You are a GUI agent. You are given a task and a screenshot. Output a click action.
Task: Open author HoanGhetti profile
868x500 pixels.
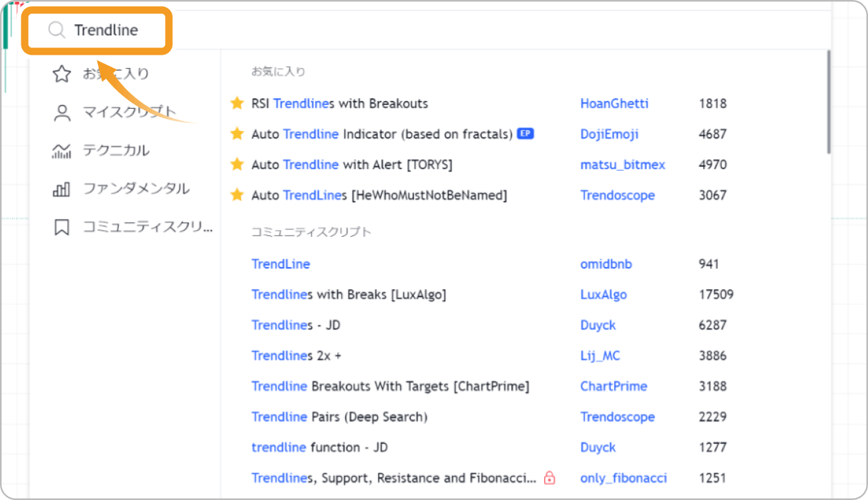click(x=614, y=103)
